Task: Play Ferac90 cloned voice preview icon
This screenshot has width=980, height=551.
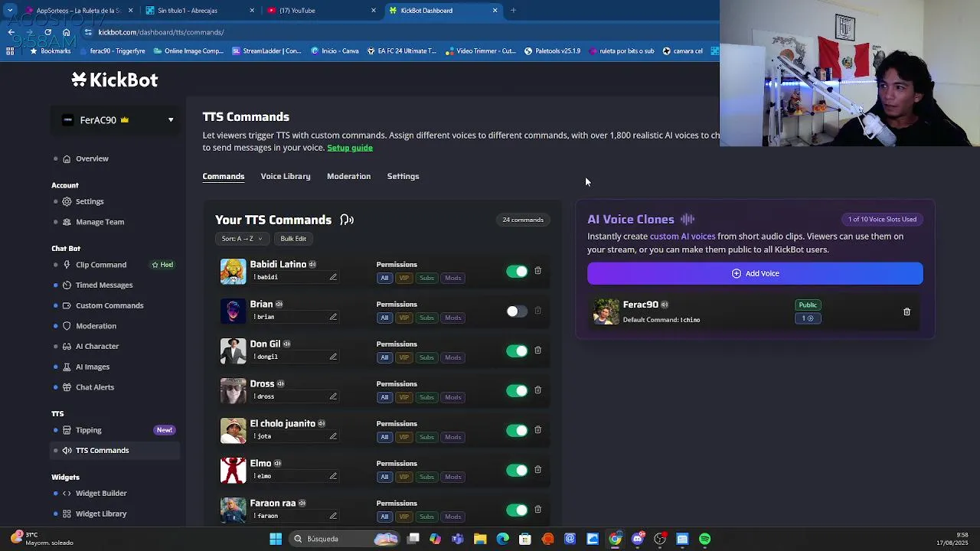Action: tap(665, 305)
